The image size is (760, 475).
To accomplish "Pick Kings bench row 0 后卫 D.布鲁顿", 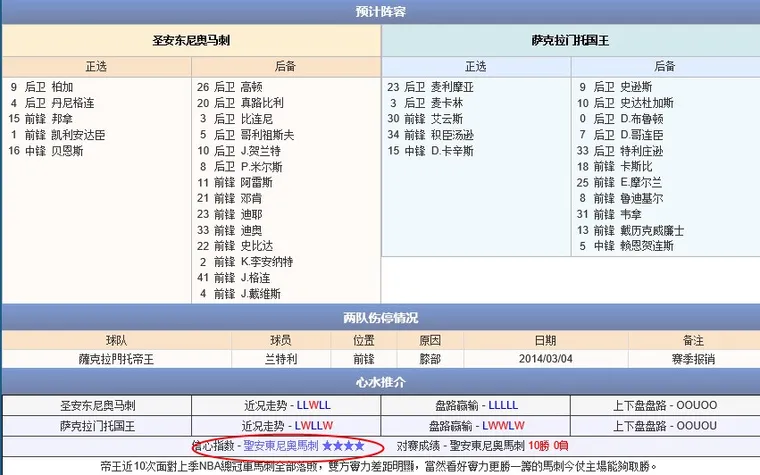I will (x=621, y=119).
